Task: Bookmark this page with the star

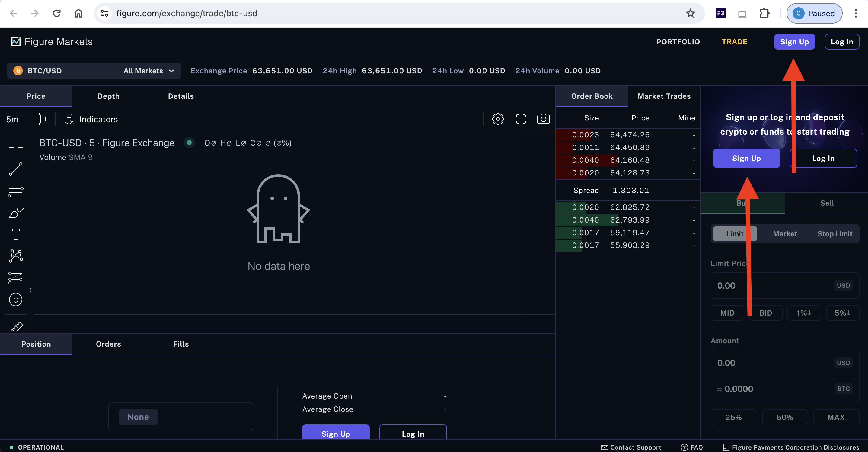Action: click(x=690, y=13)
